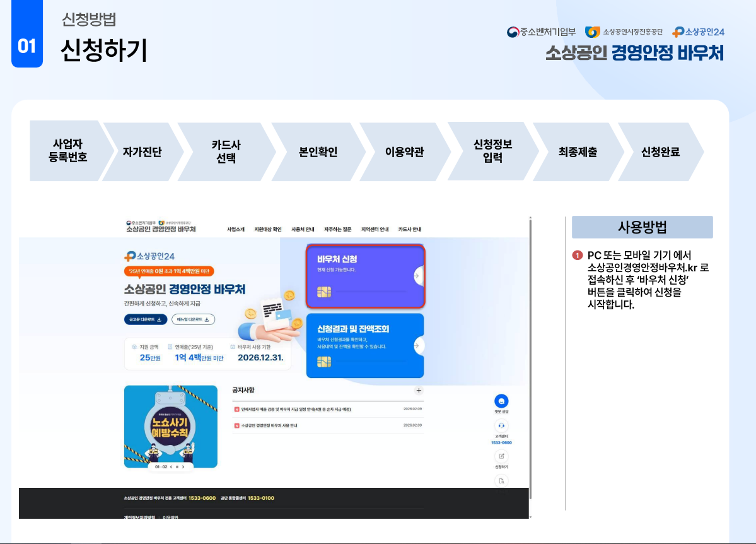Open the 지역센터 안내 menu

(x=375, y=229)
